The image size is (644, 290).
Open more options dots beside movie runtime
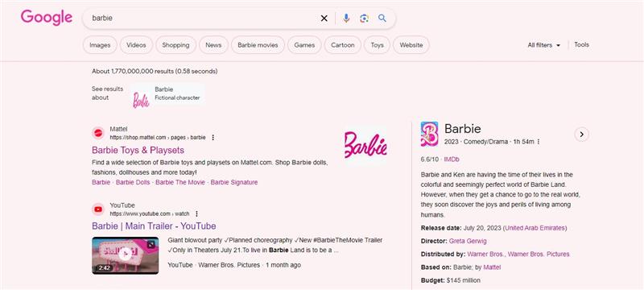[x=538, y=142]
